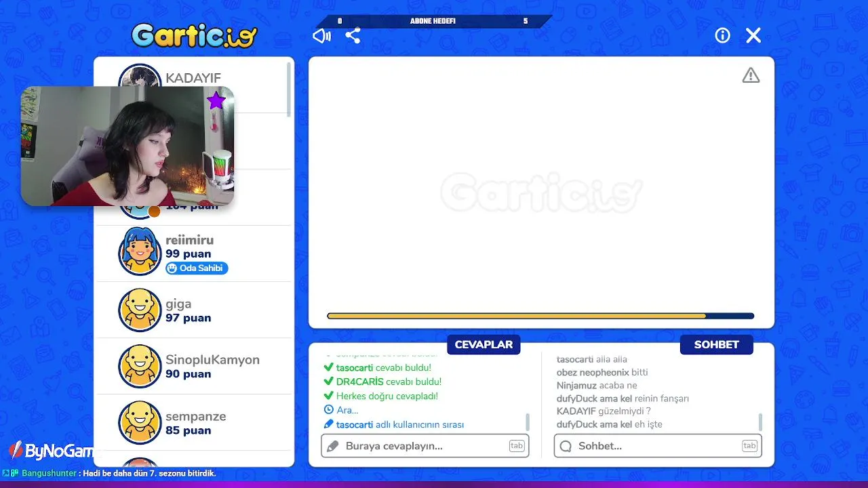
Task: Close the room with the X icon
Action: [x=753, y=35]
